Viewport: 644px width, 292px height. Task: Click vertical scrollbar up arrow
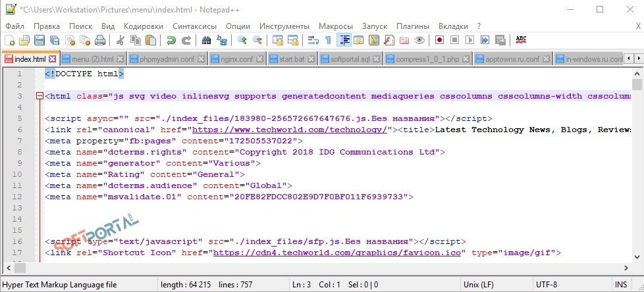[x=637, y=74]
